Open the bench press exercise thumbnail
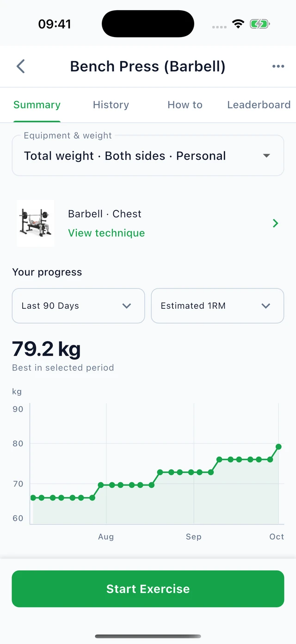Screen dimensions: 296x644 point(36,223)
